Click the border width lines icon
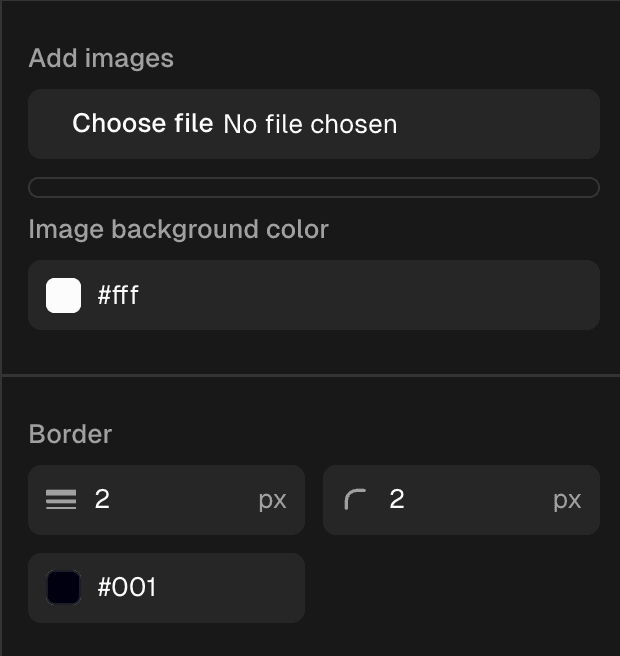 tap(61, 500)
